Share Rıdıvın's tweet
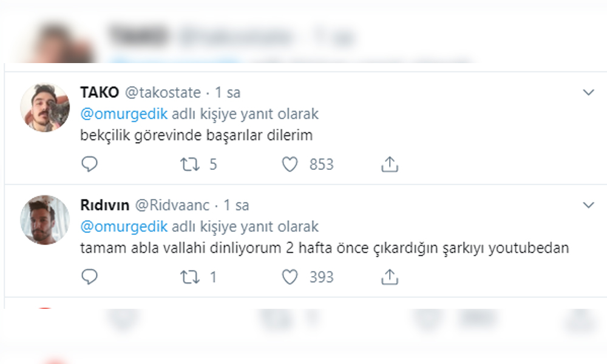The height and width of the screenshot is (364, 607). [389, 277]
